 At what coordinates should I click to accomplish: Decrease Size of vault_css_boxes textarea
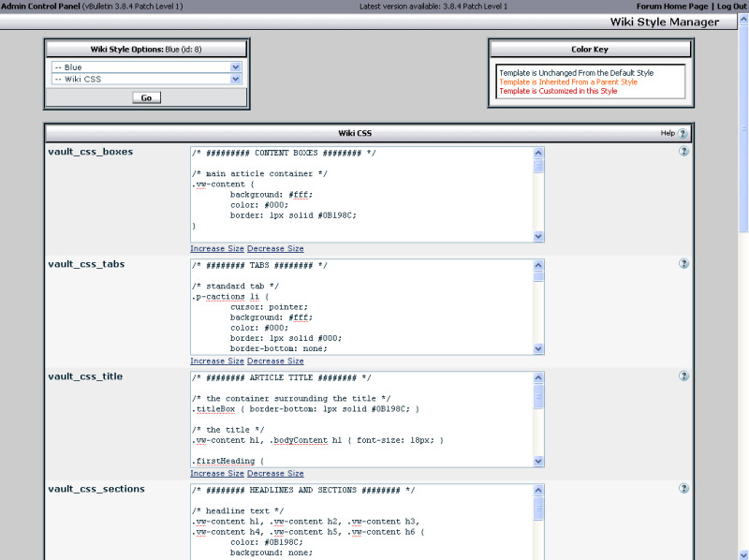pos(275,249)
